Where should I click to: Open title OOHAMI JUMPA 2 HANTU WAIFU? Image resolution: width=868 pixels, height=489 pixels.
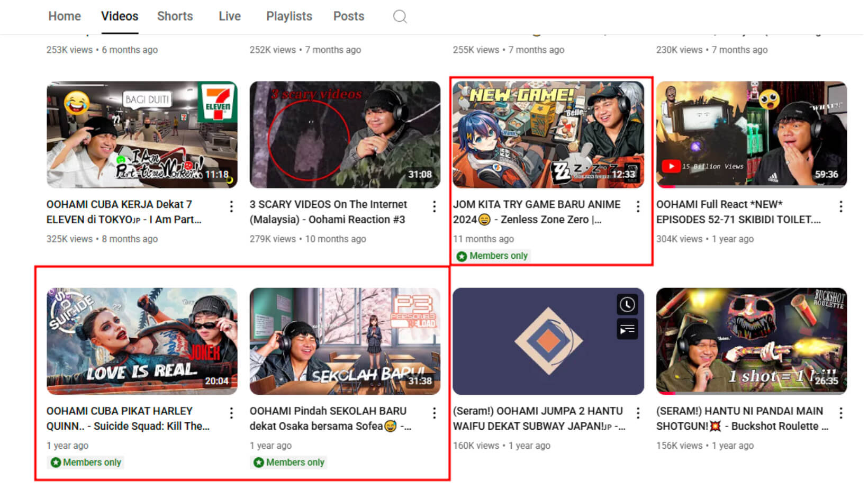coord(539,419)
